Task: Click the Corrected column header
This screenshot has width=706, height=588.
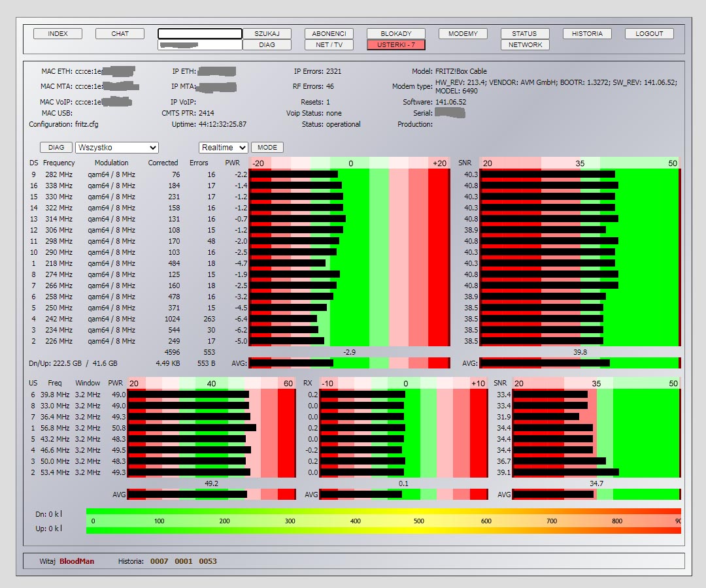Action: [163, 163]
